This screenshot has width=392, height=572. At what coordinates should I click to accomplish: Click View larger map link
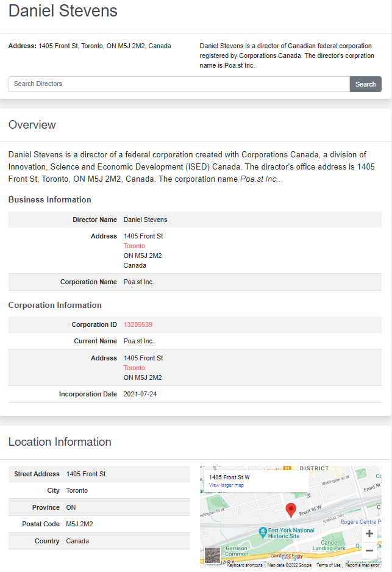(226, 485)
